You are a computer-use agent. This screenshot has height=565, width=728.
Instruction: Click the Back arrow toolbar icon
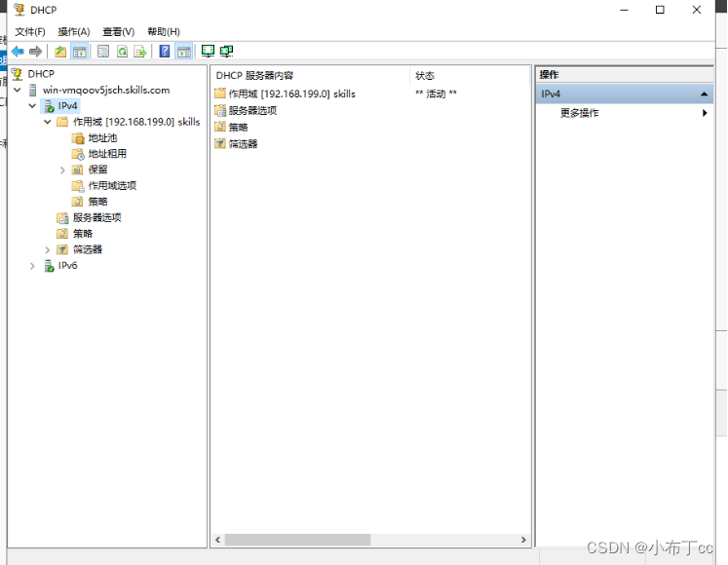pos(18,52)
